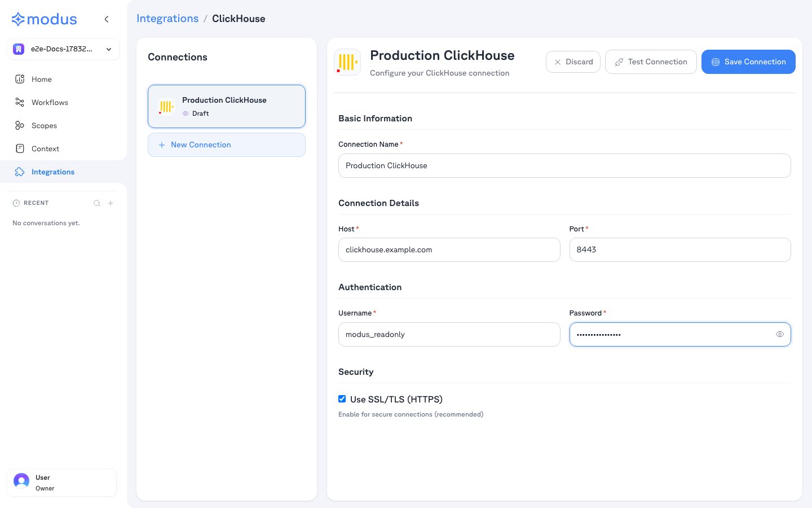Click the Recent clock icon
This screenshot has width=812, height=508.
point(16,203)
